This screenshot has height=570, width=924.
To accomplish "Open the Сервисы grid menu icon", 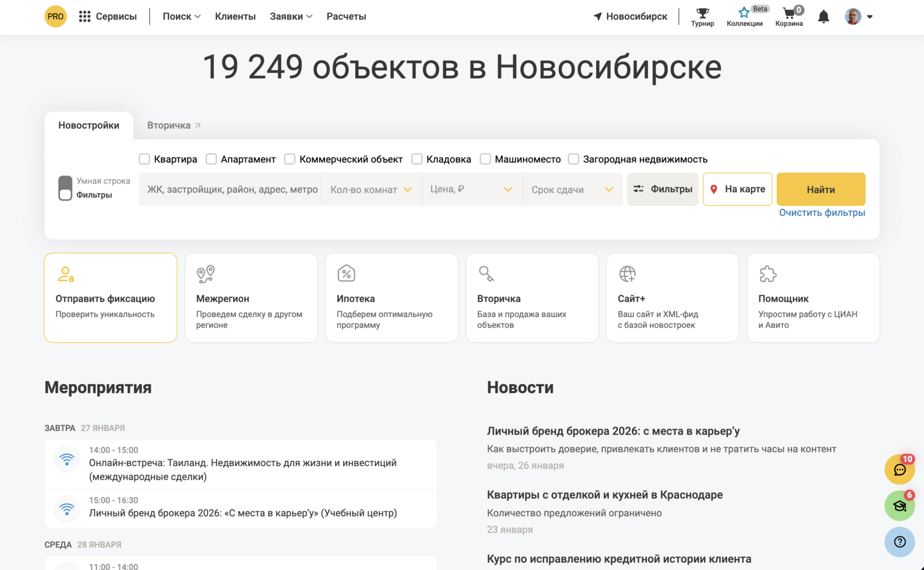I will pos(85,16).
